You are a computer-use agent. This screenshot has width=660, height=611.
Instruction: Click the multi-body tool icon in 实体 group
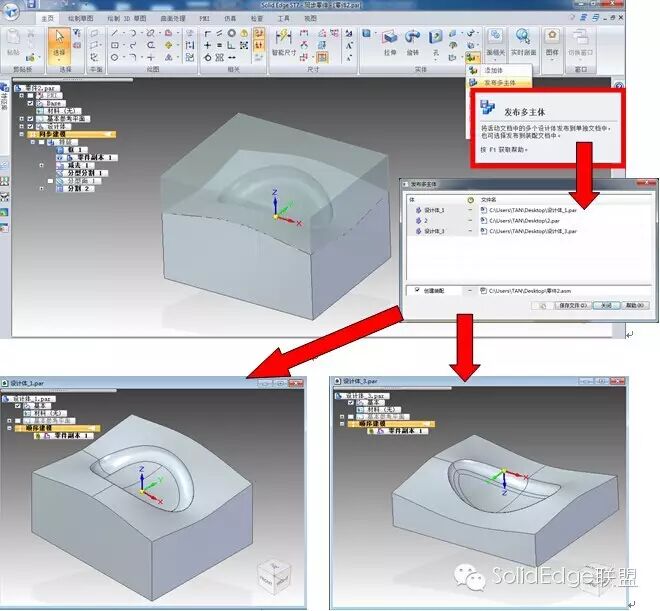click(472, 57)
